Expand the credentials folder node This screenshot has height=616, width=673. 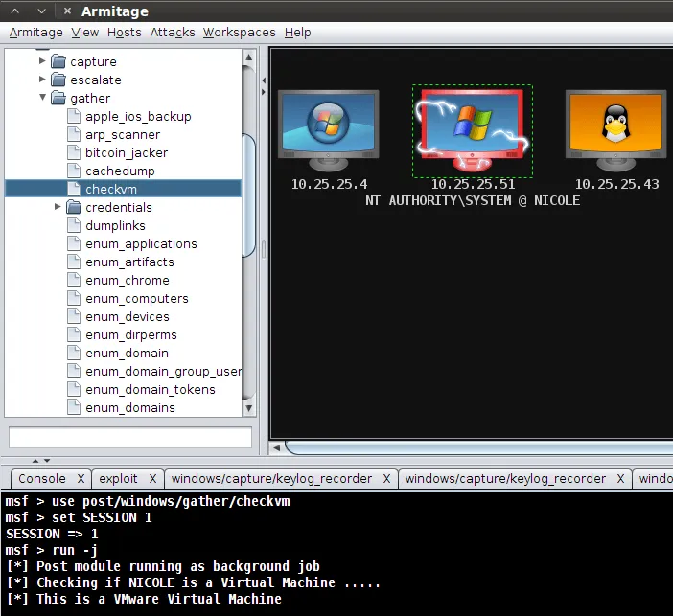[58, 207]
